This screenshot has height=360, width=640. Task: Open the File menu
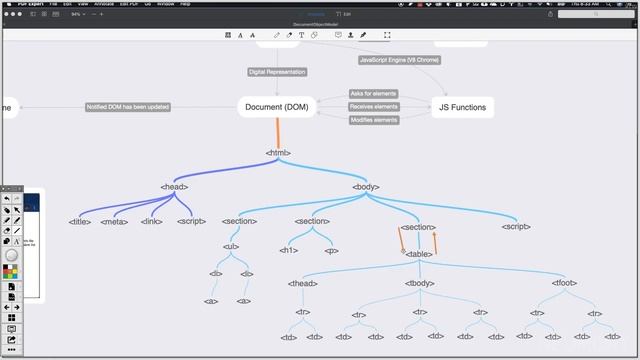[53, 4]
